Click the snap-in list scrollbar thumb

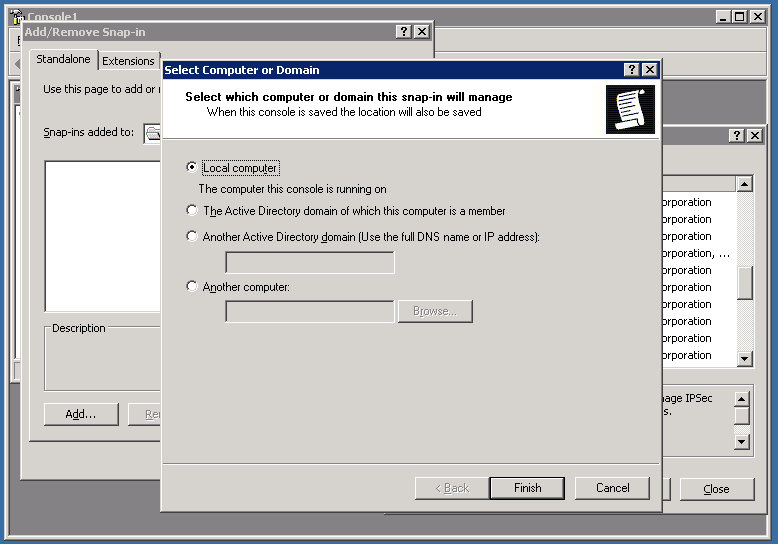pos(744,283)
